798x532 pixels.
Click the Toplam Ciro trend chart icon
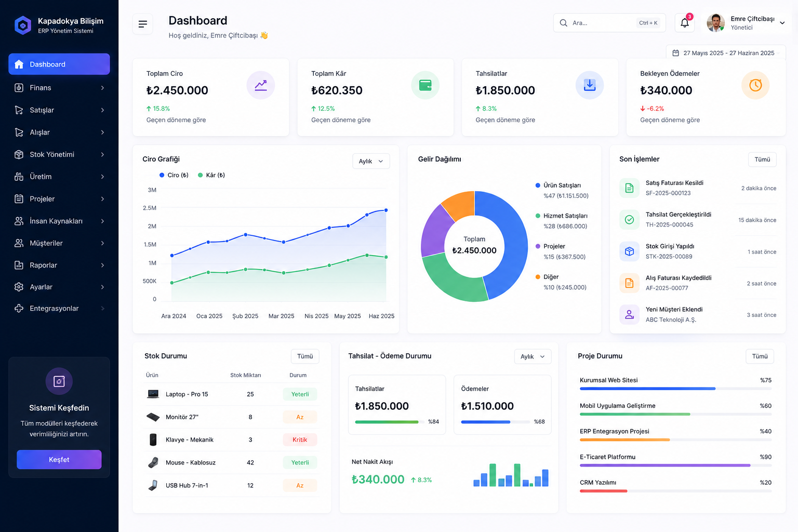click(x=261, y=85)
